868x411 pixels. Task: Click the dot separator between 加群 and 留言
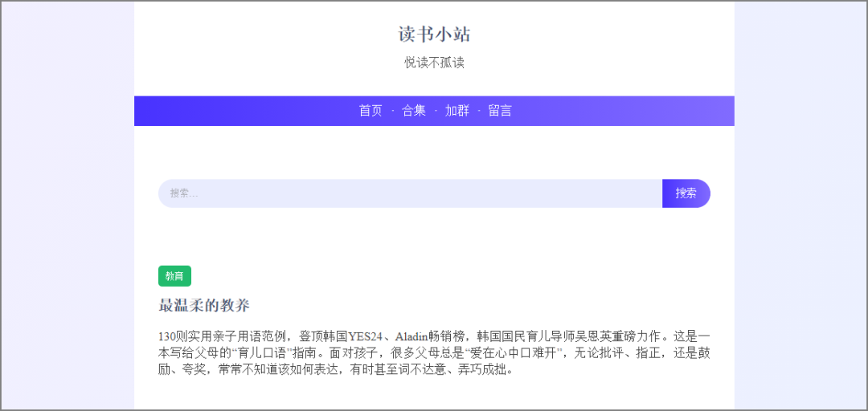(479, 111)
